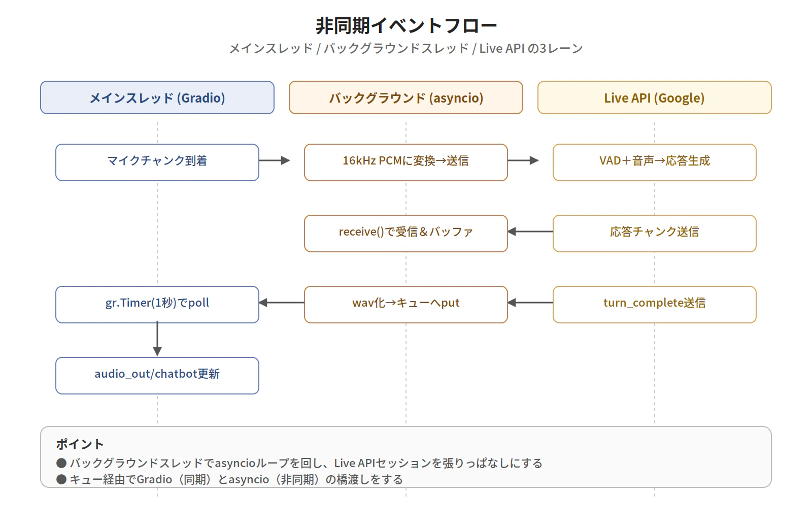Select the 応答チャンク送信 box
812x528 pixels.
654,233
